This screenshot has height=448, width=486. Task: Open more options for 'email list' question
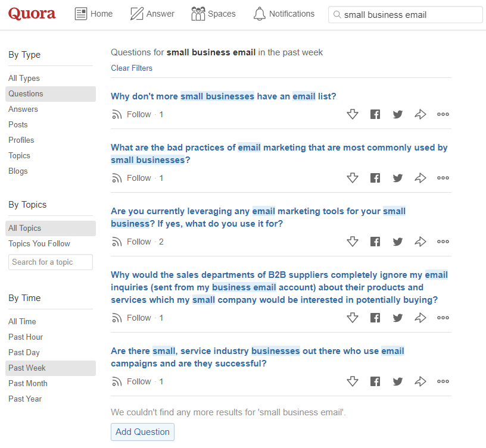[443, 114]
